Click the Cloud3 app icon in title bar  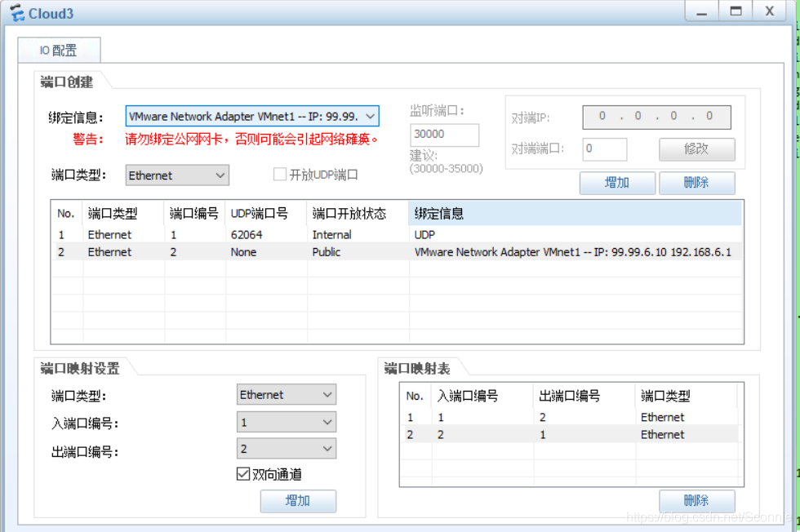[x=17, y=13]
